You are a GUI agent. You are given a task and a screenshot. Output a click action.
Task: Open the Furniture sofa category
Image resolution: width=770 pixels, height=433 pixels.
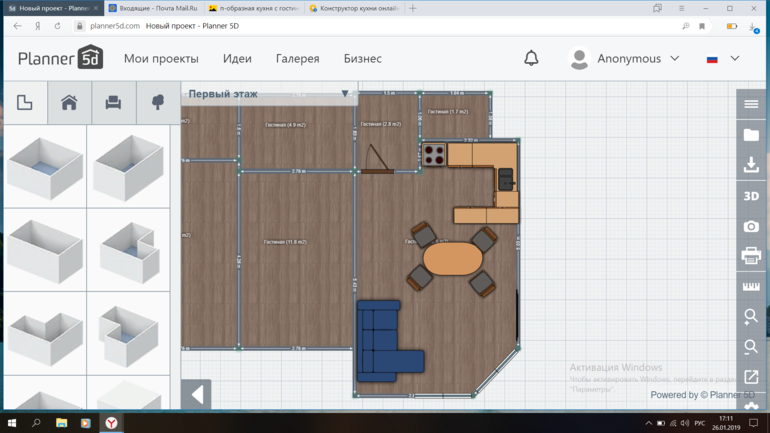click(x=113, y=103)
